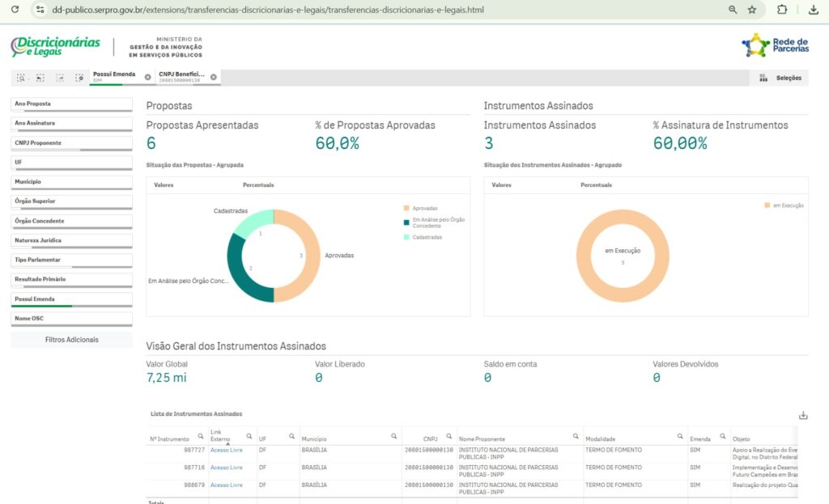Screen dimensions: 829x504
Task: Expand the Ano Proposta filter
Action: click(x=71, y=104)
